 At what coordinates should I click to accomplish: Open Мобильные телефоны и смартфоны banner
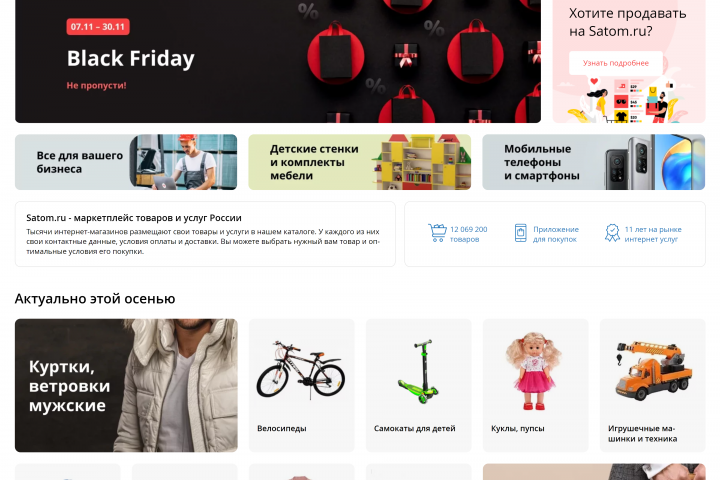click(x=593, y=162)
